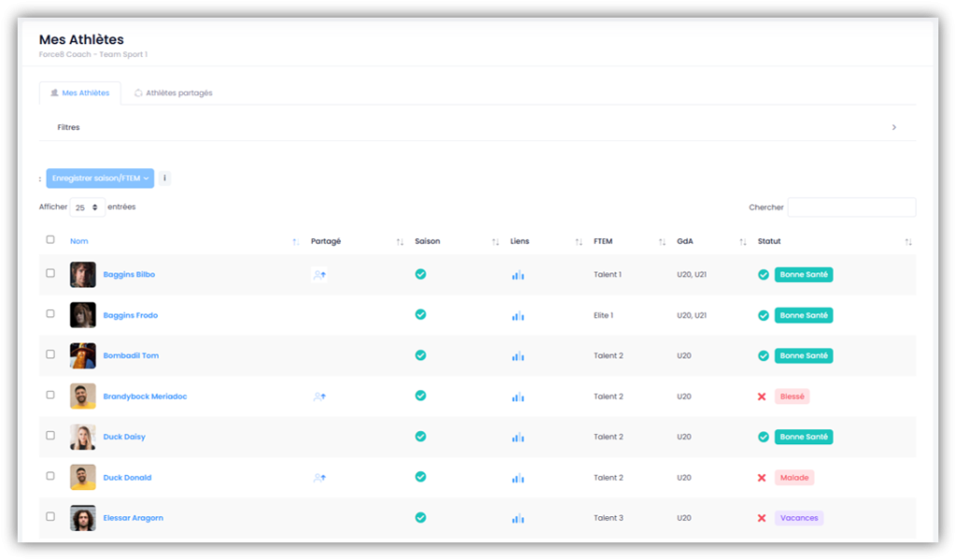Check the box next to Duck Daisy
956x560 pixels.
pos(50,435)
